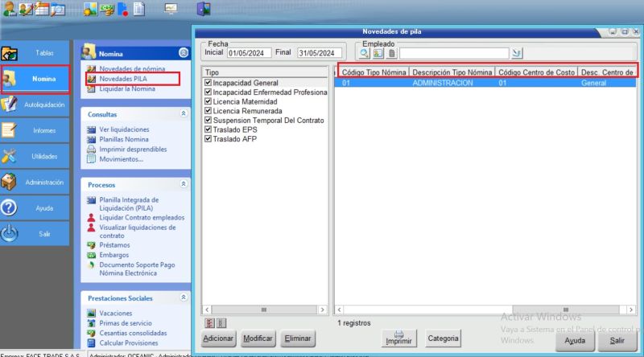
Task: Uncheck the Incapacidad General checkbox
Action: point(208,83)
